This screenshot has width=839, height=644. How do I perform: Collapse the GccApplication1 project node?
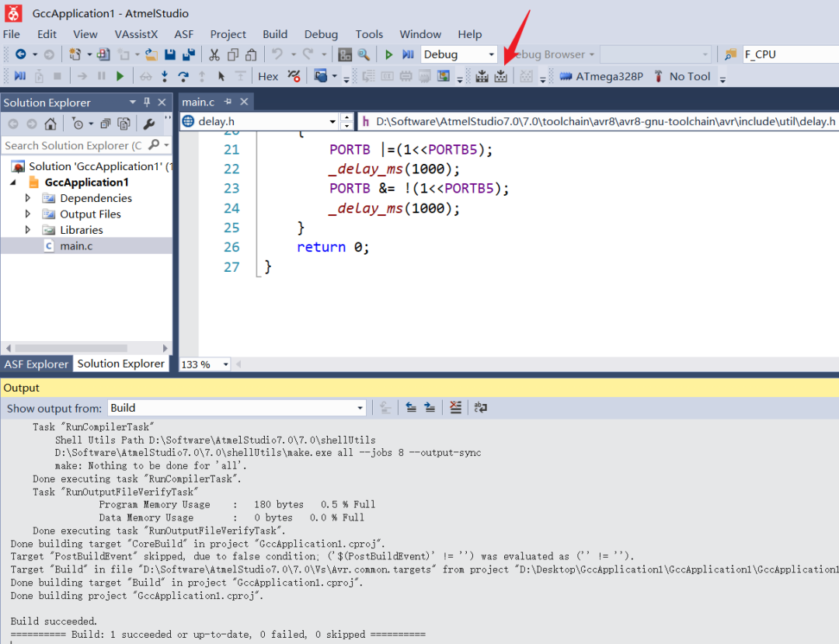pos(13,183)
